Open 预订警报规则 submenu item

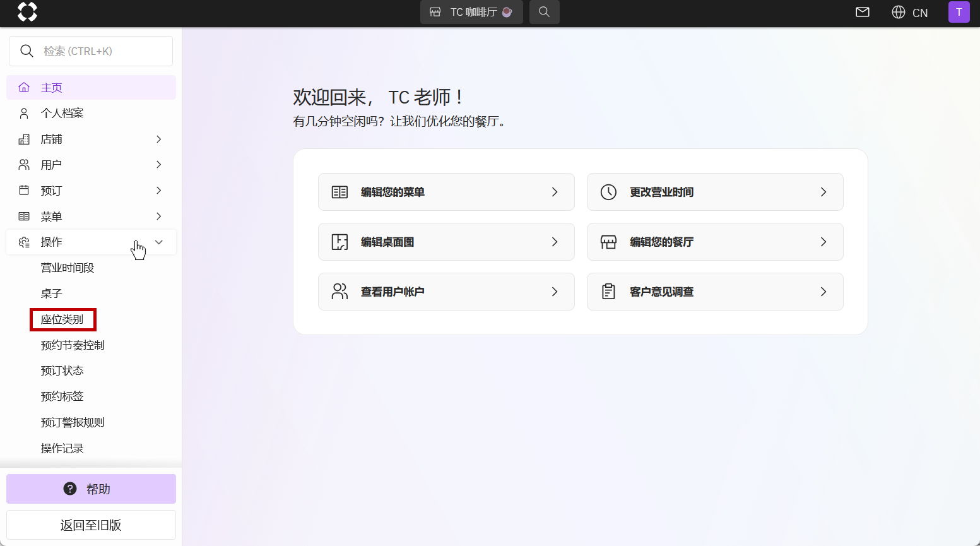point(73,422)
